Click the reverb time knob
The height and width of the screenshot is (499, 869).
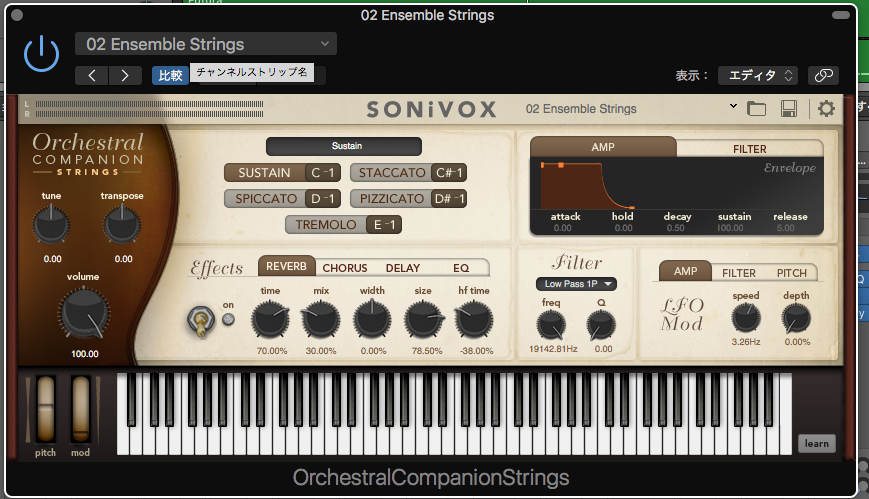(x=270, y=320)
